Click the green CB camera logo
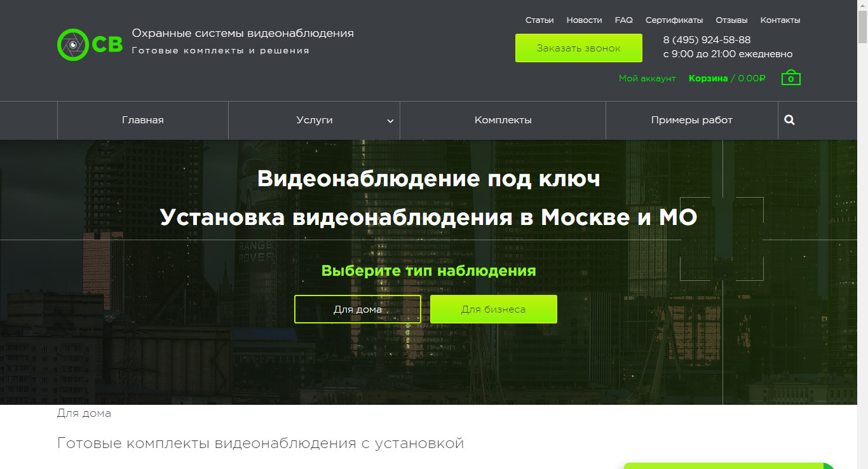 pyautogui.click(x=90, y=44)
